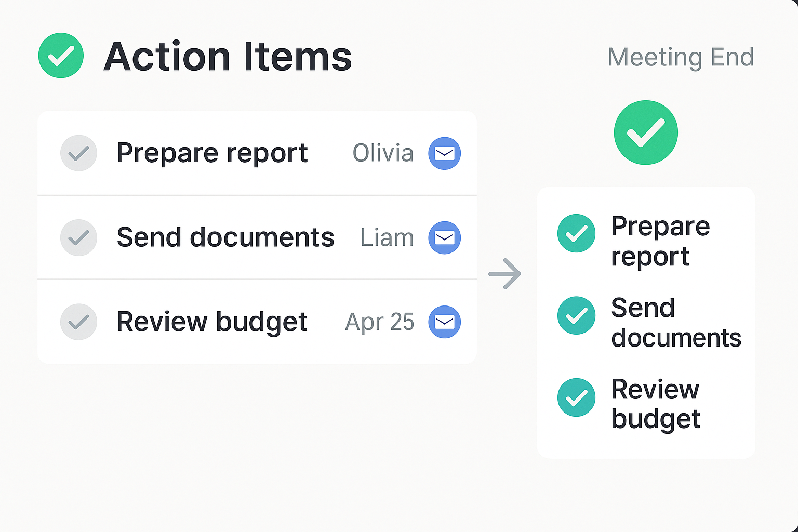Viewport: 798px width, 532px height.
Task: Click the gray arrow between the panels
Action: tap(505, 273)
